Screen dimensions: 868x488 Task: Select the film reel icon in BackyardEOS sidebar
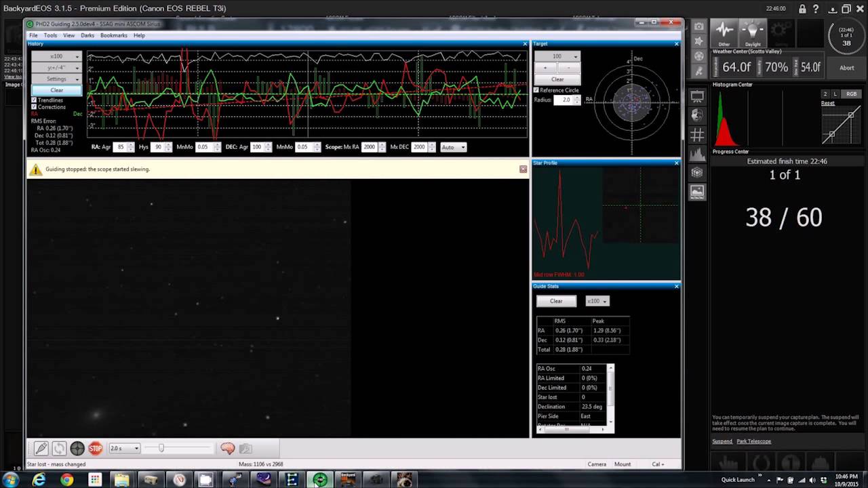pyautogui.click(x=699, y=56)
